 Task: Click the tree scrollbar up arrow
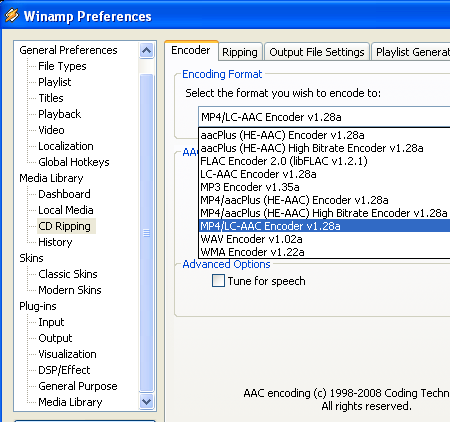146,51
